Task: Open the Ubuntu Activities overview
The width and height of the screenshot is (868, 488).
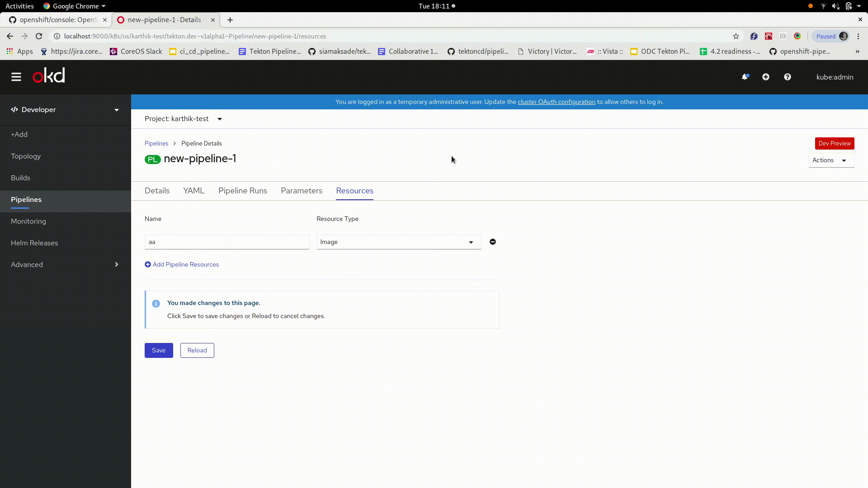Action: coord(19,6)
